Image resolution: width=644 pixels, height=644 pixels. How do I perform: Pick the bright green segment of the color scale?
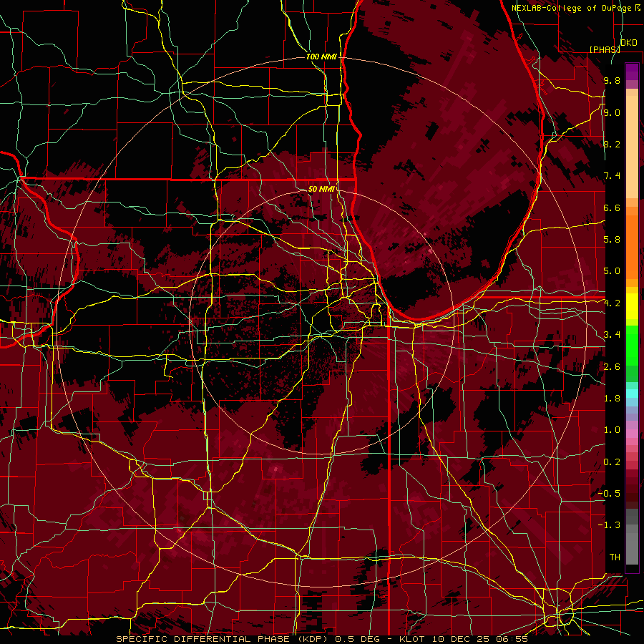[632, 345]
